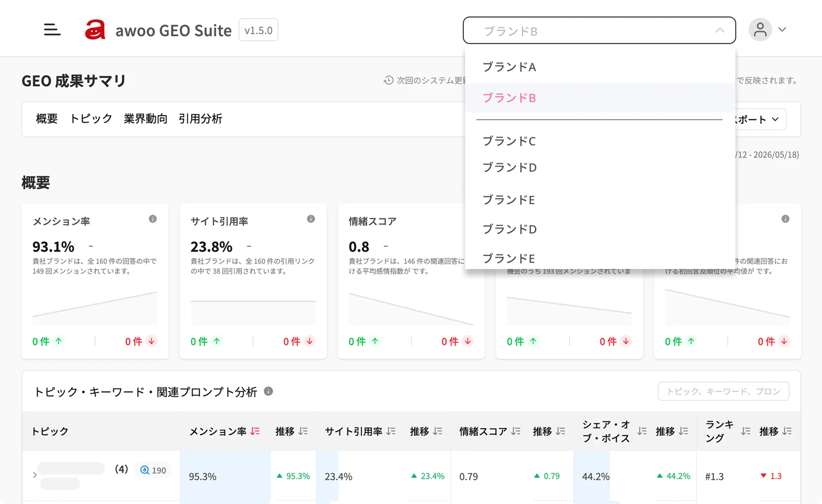822x504 pixels.
Task: Click the 44.2% share of voice cell
Action: (596, 477)
